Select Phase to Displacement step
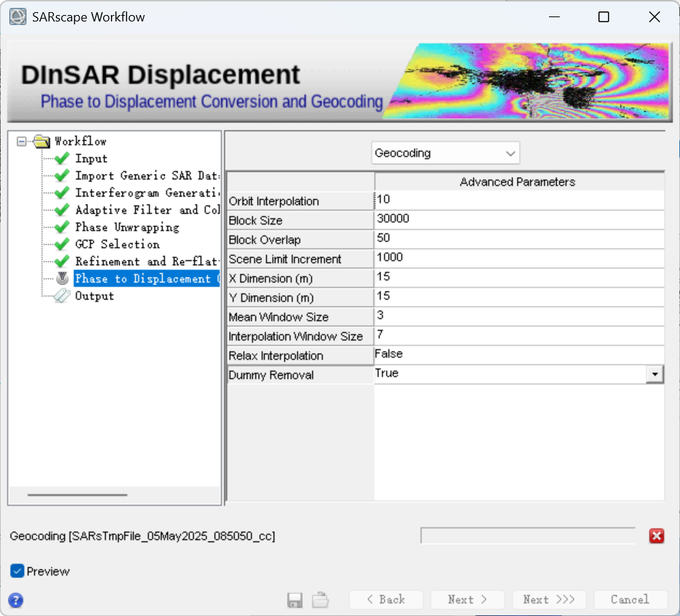This screenshot has width=680, height=616. pyautogui.click(x=147, y=278)
